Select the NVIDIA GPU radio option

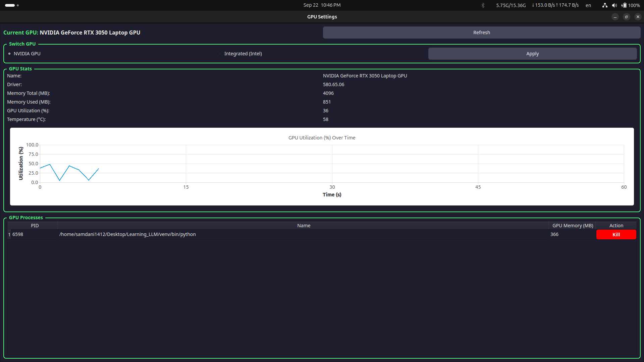(x=24, y=54)
